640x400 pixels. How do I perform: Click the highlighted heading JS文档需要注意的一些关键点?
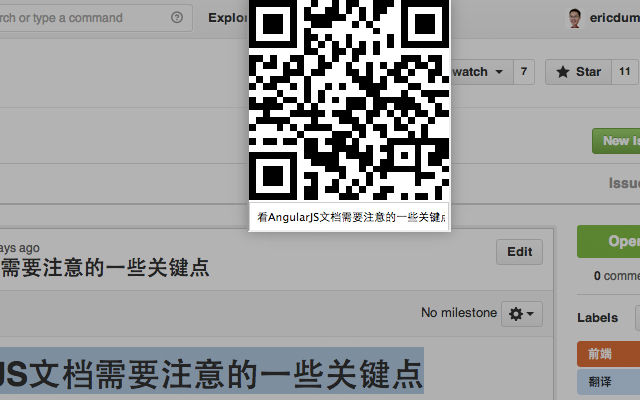tap(212, 373)
